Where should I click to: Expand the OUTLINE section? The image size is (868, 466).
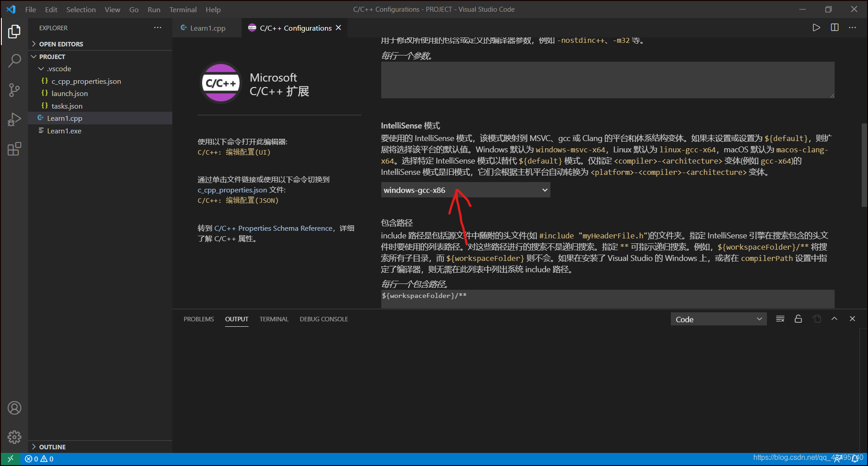point(100,447)
